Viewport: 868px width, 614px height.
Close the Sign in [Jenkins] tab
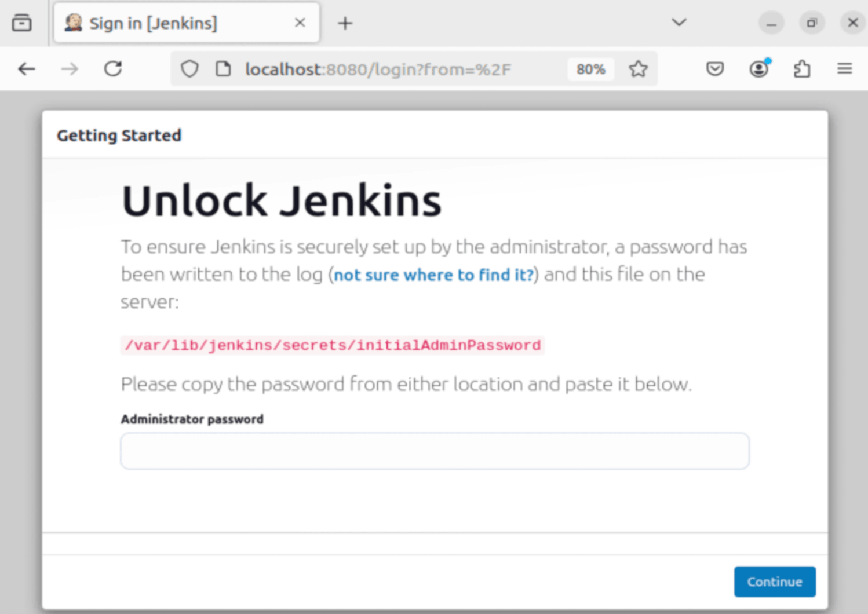pyautogui.click(x=300, y=23)
